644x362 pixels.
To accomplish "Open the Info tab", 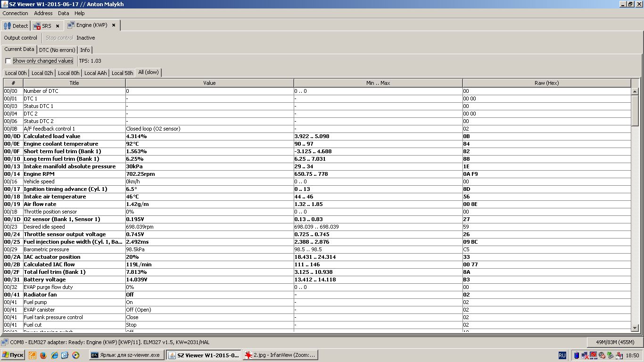I will tap(85, 50).
